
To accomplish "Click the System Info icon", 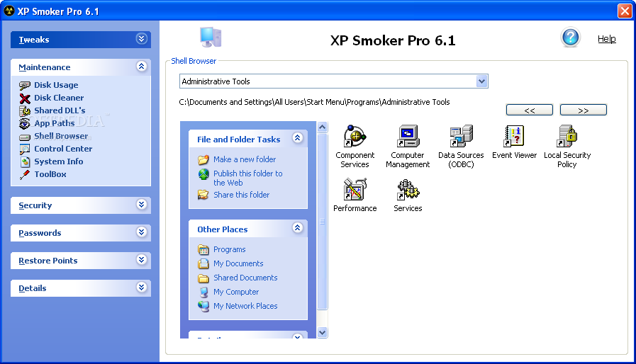I will [25, 161].
